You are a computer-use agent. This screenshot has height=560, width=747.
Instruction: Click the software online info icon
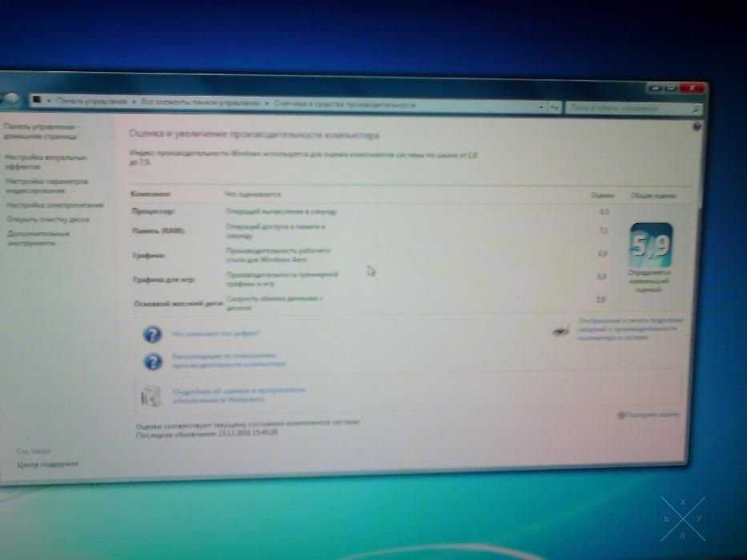point(151,396)
